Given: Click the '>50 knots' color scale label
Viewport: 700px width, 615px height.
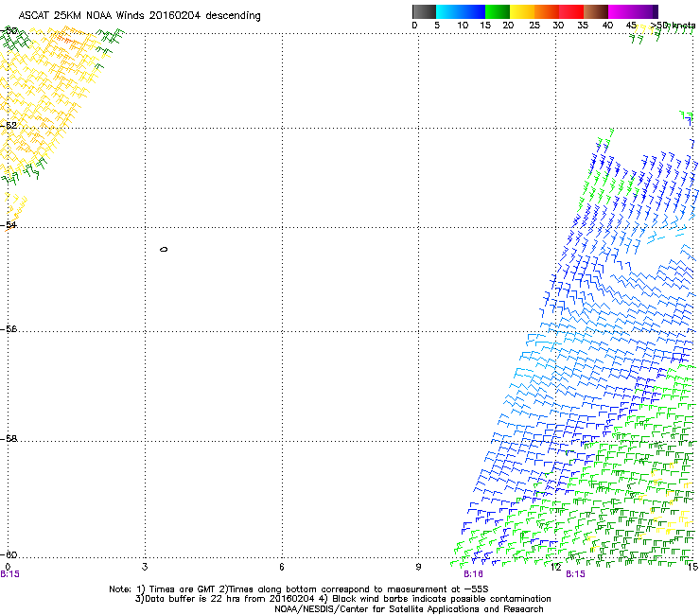Looking at the screenshot, I should [x=673, y=26].
